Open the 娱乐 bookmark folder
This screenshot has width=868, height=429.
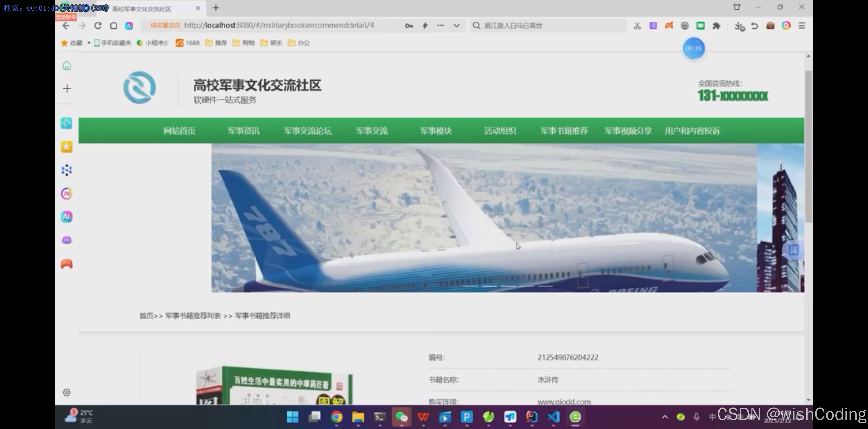[x=271, y=43]
